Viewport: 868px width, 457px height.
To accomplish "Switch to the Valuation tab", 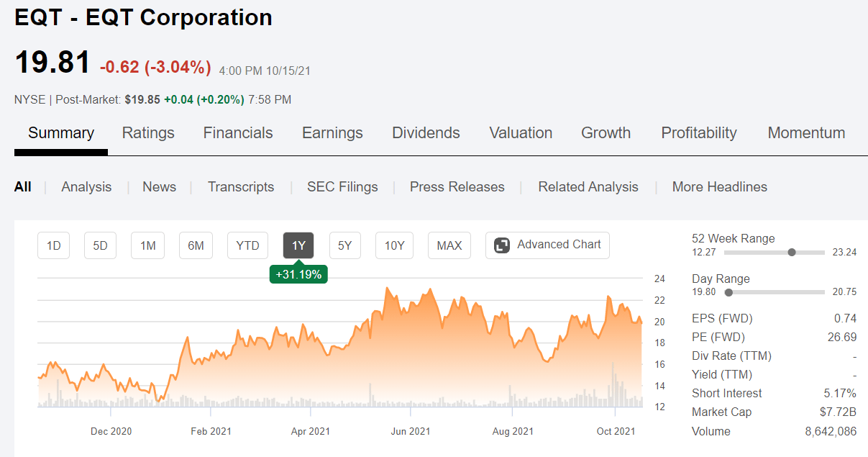I will [521, 133].
